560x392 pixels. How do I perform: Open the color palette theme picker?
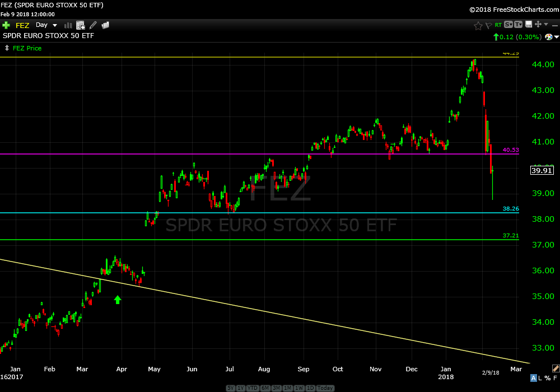pyautogui.click(x=549, y=37)
